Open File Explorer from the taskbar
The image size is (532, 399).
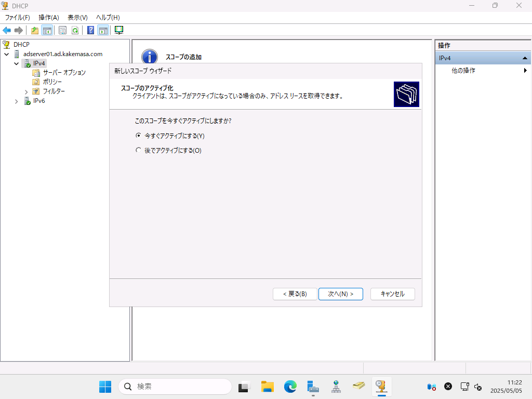(x=268, y=387)
